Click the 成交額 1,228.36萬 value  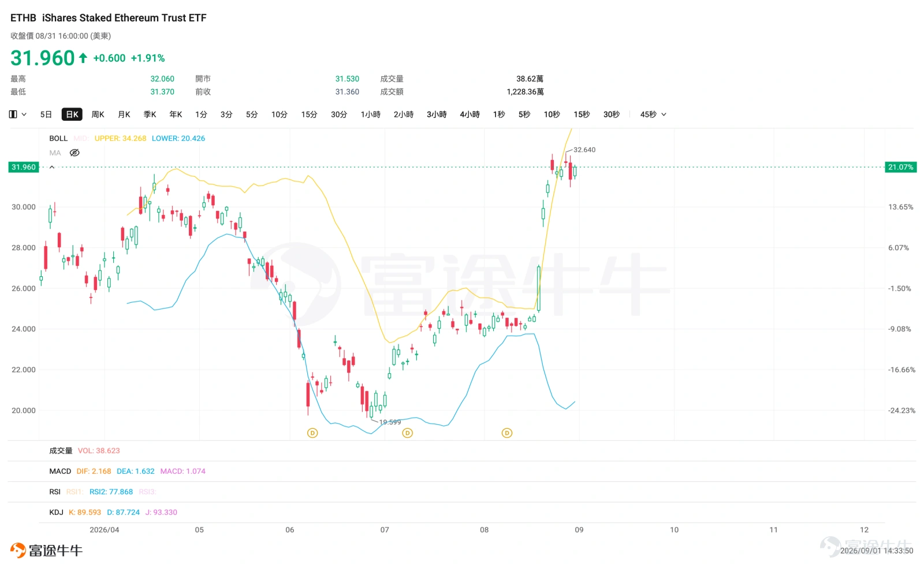click(525, 92)
